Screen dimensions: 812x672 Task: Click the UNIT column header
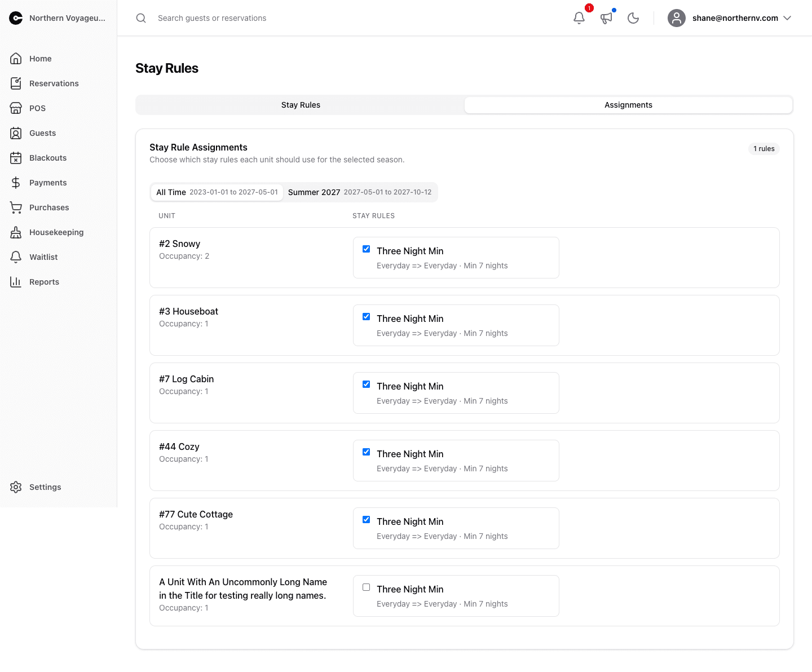(167, 216)
